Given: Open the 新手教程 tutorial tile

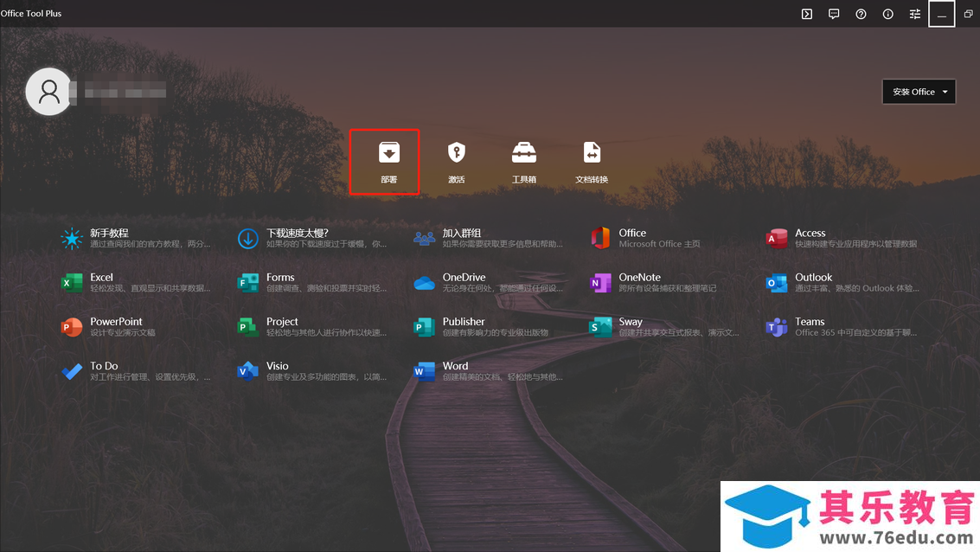Looking at the screenshot, I should coord(136,238).
